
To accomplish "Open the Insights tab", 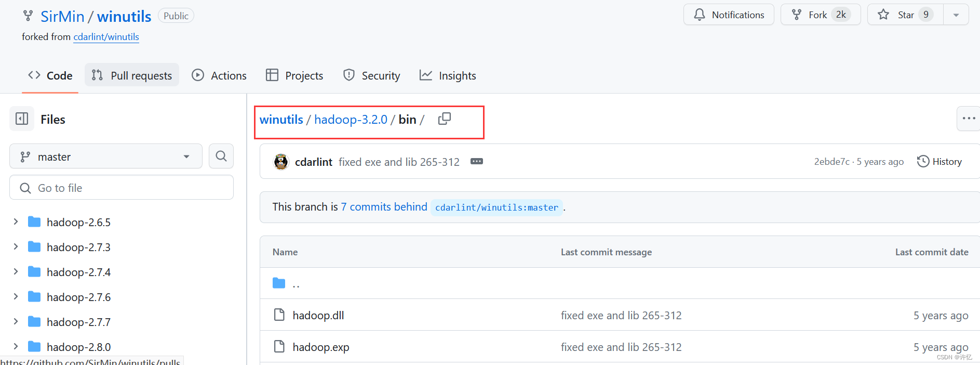I will (448, 75).
